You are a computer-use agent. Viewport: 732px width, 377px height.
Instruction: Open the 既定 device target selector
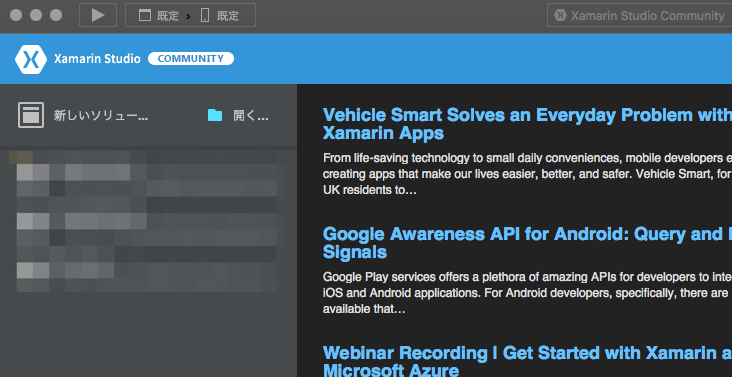(x=219, y=15)
